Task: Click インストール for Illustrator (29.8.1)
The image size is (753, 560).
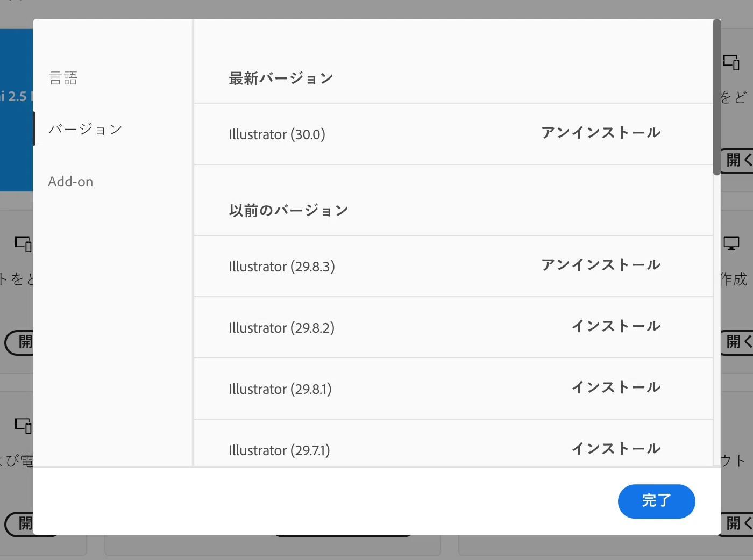Action: coord(616,387)
